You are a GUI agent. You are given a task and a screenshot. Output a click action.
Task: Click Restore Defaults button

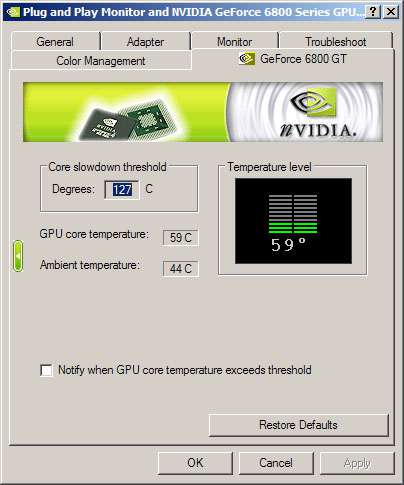(x=298, y=425)
